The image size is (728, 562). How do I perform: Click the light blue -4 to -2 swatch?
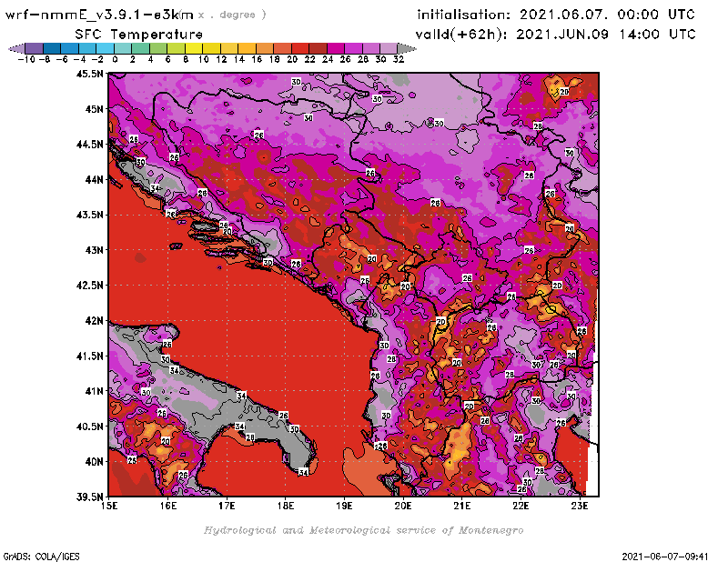87,48
